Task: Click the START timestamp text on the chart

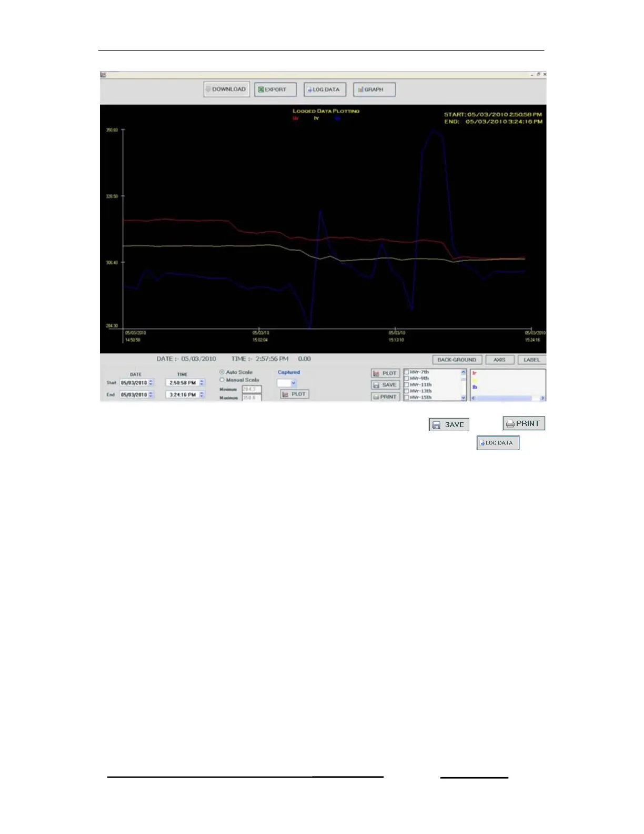Action: tap(493, 114)
